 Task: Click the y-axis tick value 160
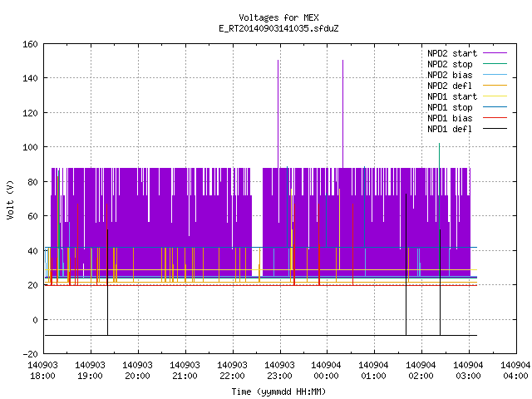point(30,44)
